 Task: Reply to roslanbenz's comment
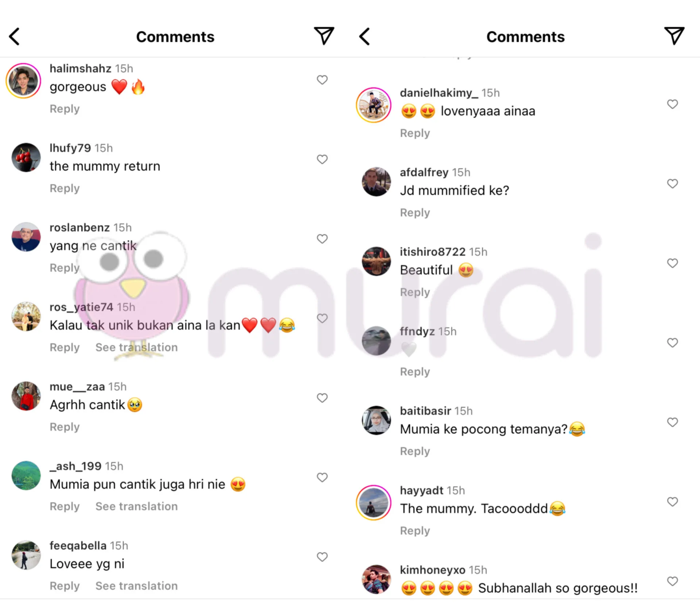click(x=65, y=267)
